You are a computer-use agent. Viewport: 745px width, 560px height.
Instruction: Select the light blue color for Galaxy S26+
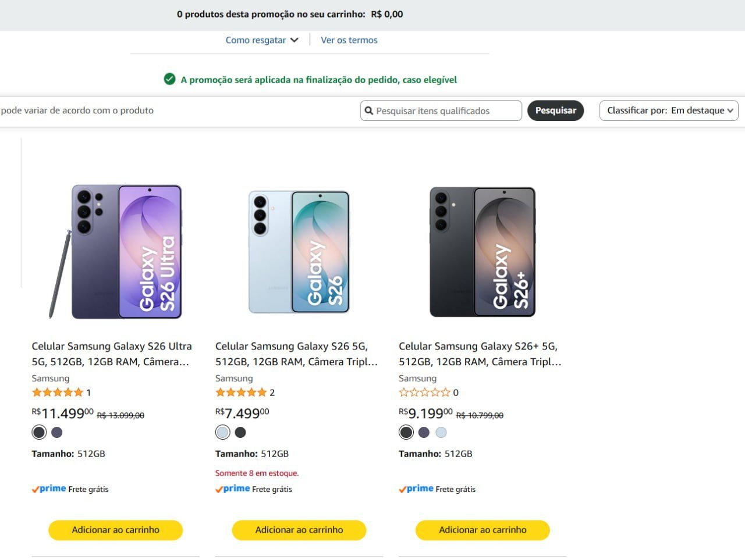441,432
